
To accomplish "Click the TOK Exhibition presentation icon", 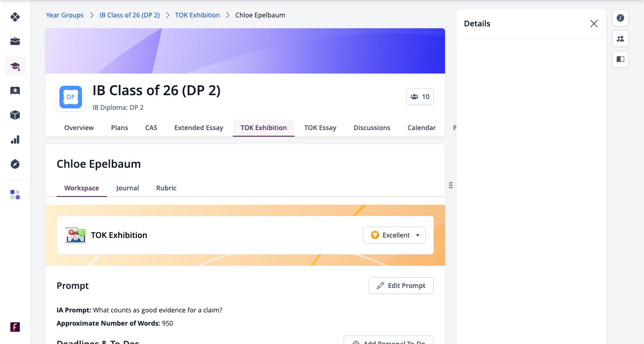I will (76, 235).
